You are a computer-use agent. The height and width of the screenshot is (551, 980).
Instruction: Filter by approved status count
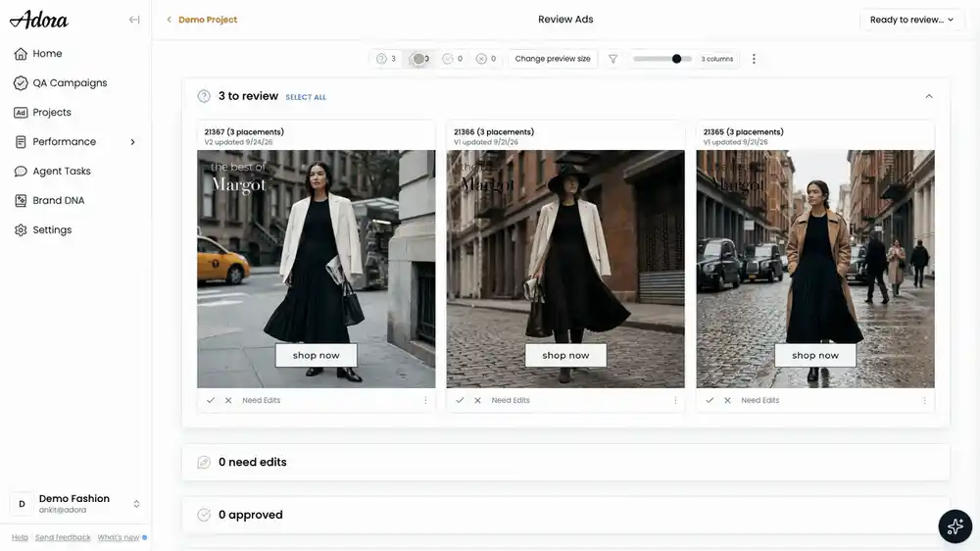coord(453,59)
